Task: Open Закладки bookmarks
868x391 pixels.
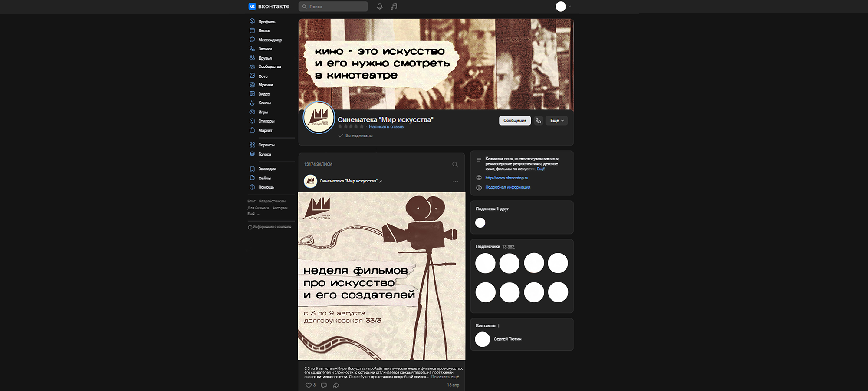Action: point(263,169)
